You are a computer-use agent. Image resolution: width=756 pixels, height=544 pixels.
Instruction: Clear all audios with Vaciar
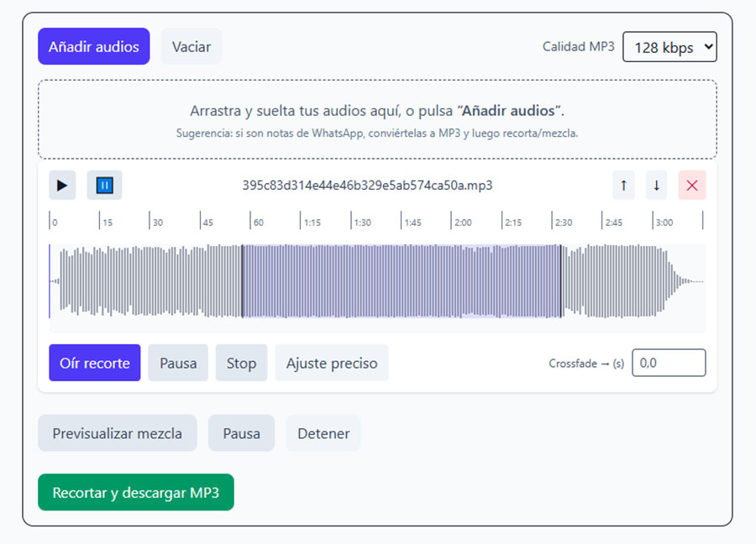click(x=192, y=46)
